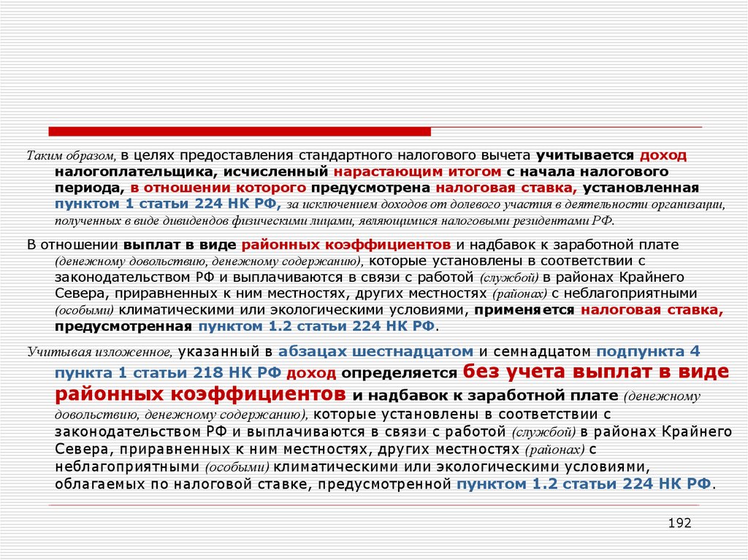Select blue text "пунктом 1 статьи 224 НК РФ,"

[x=168, y=204]
